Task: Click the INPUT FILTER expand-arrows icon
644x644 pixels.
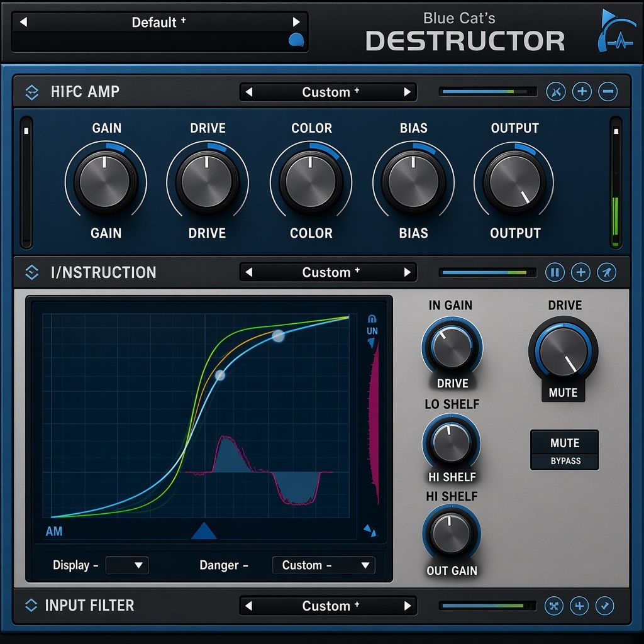Action: (x=554, y=606)
